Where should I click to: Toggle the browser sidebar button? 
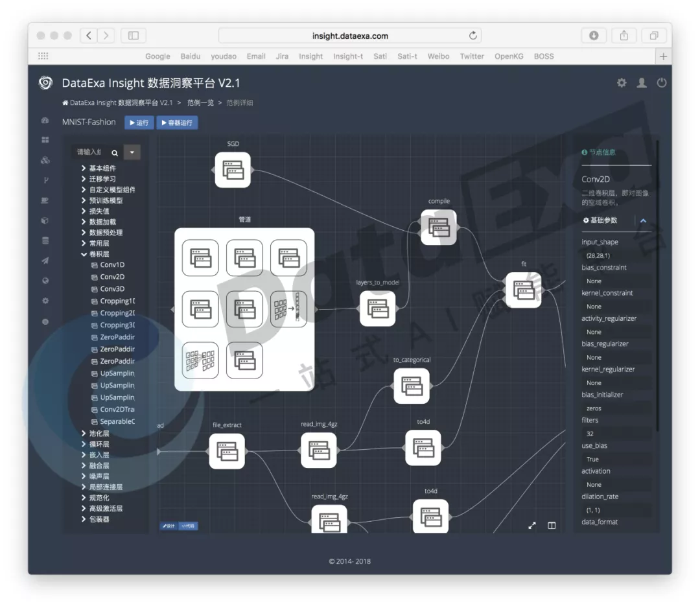click(134, 35)
